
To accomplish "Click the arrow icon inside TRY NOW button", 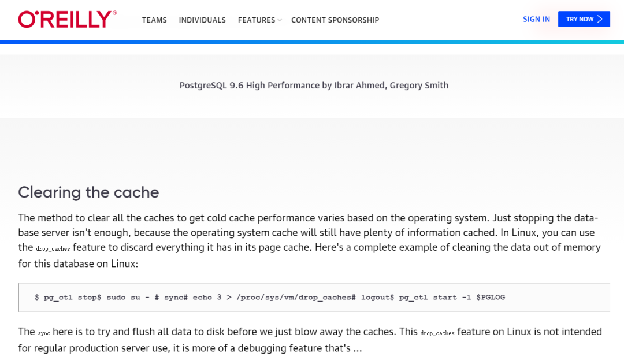I will [601, 19].
